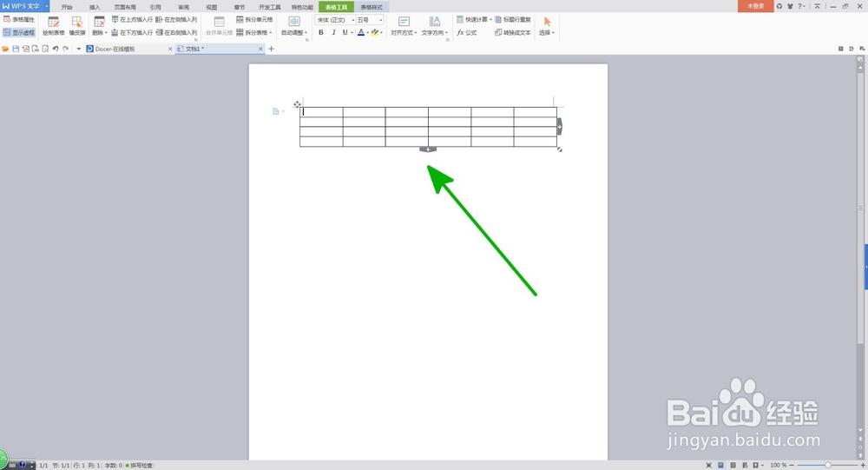Click the zoom slider handle
Screen dimensions: 868x470
(828, 465)
